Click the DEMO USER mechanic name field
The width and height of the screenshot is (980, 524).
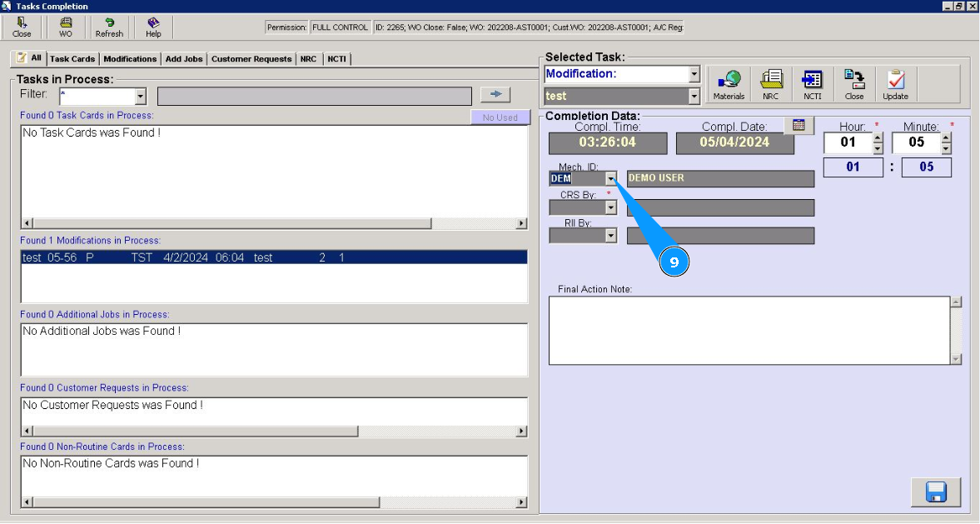tap(720, 179)
